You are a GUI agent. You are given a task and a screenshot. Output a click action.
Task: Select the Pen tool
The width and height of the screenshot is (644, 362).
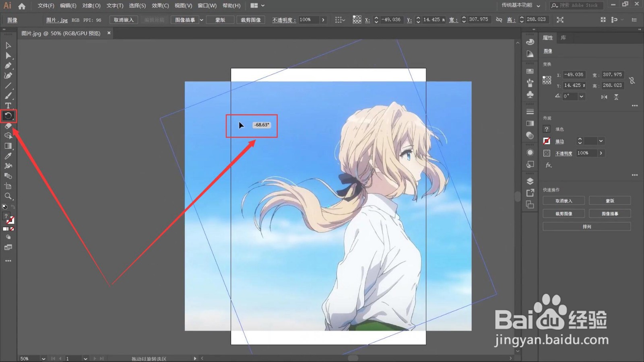pos(8,66)
